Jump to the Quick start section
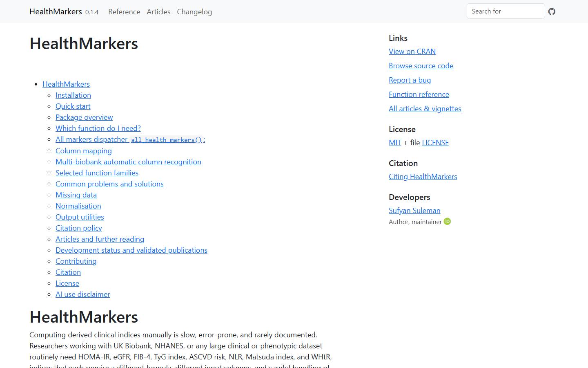588x368 pixels. (x=73, y=106)
